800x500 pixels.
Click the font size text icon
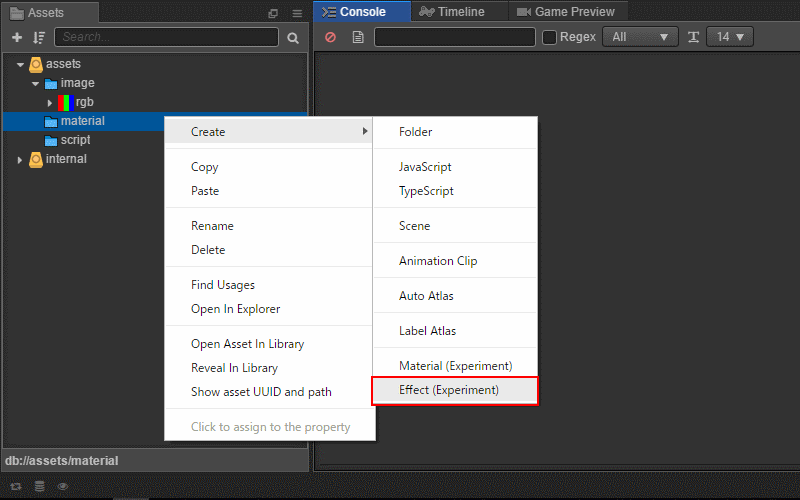[x=693, y=37]
